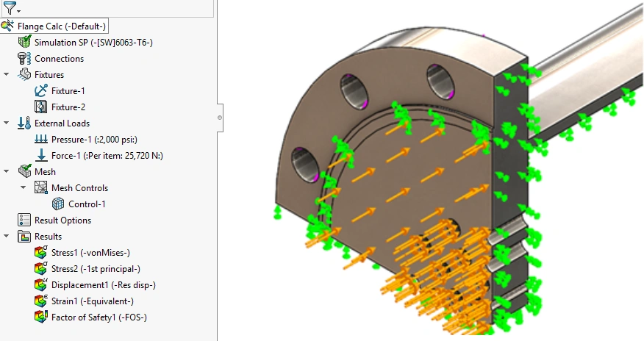Select the Result Options label
The image size is (644, 341).
tap(62, 220)
